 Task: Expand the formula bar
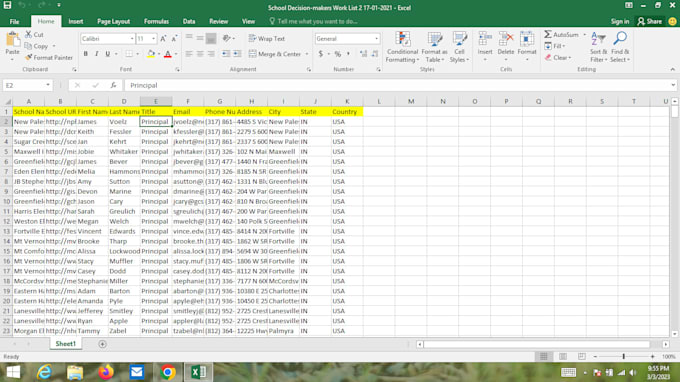673,85
